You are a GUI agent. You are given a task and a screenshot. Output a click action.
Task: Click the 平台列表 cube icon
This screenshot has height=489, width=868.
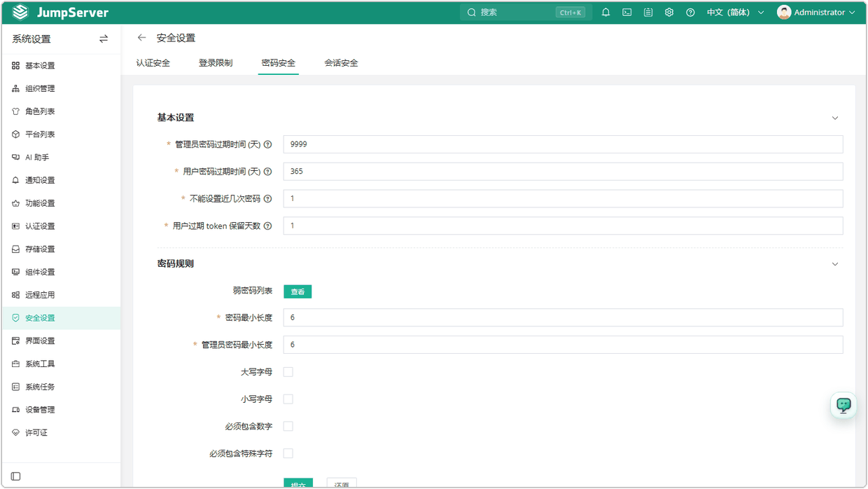click(15, 135)
